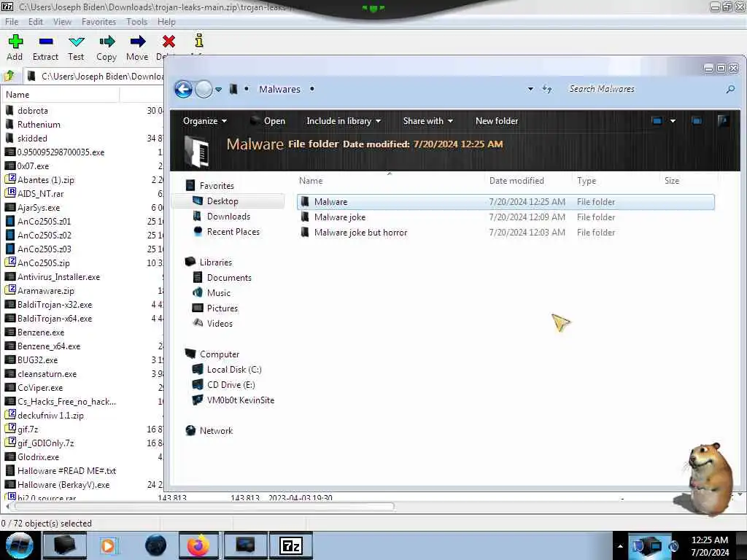
Task: Click the 7z taskbar button
Action: pyautogui.click(x=290, y=545)
